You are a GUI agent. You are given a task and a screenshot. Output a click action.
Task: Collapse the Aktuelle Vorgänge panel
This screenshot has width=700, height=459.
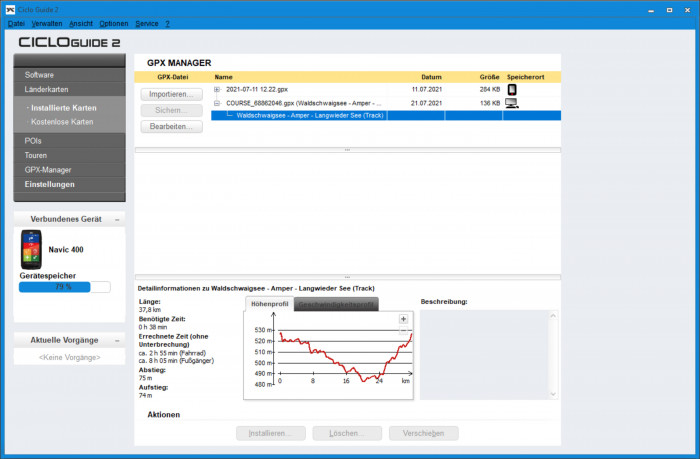coord(118,340)
